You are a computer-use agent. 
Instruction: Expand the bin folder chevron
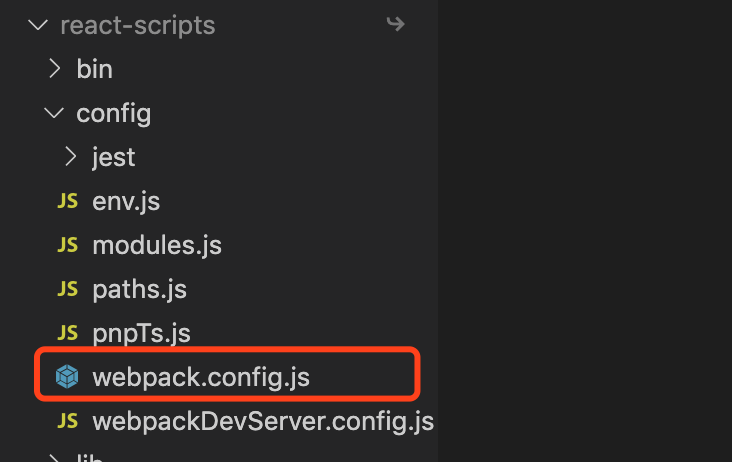[55, 69]
